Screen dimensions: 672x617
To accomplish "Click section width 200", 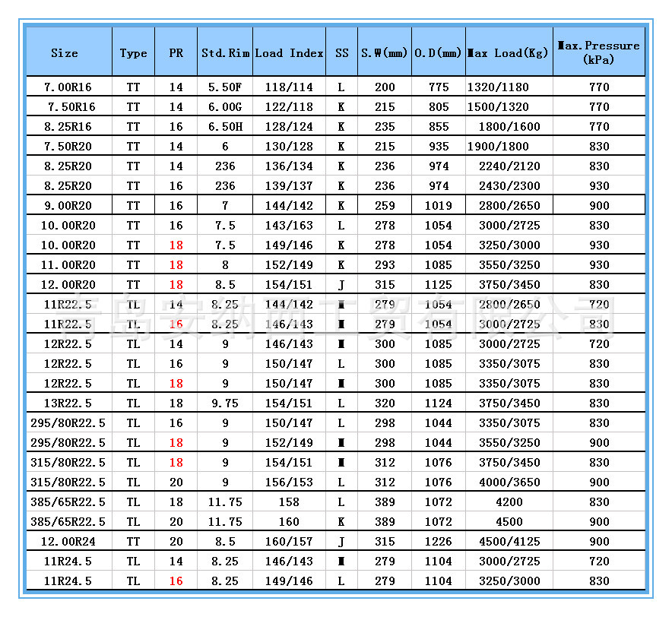I will pos(385,87).
